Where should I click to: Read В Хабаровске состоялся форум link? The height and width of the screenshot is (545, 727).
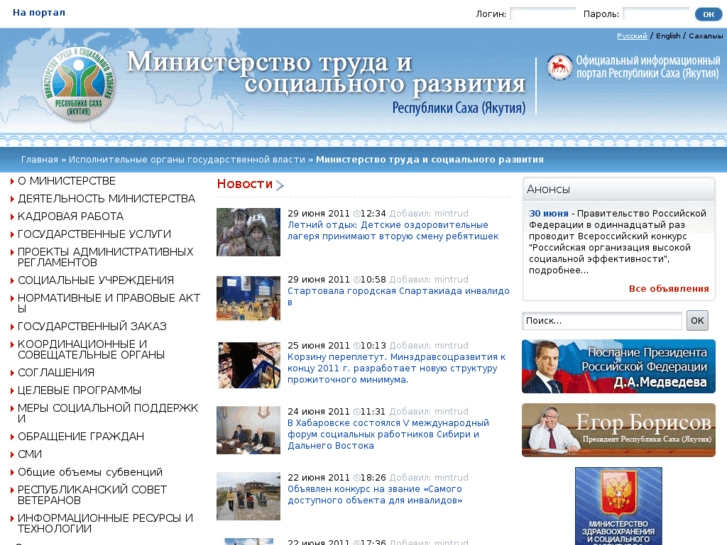click(388, 434)
